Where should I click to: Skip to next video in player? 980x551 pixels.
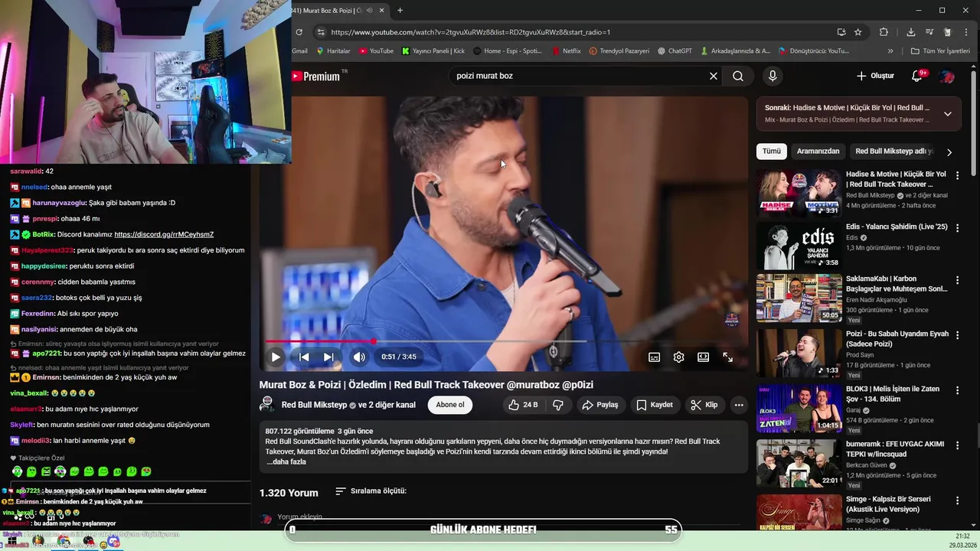[x=328, y=357]
